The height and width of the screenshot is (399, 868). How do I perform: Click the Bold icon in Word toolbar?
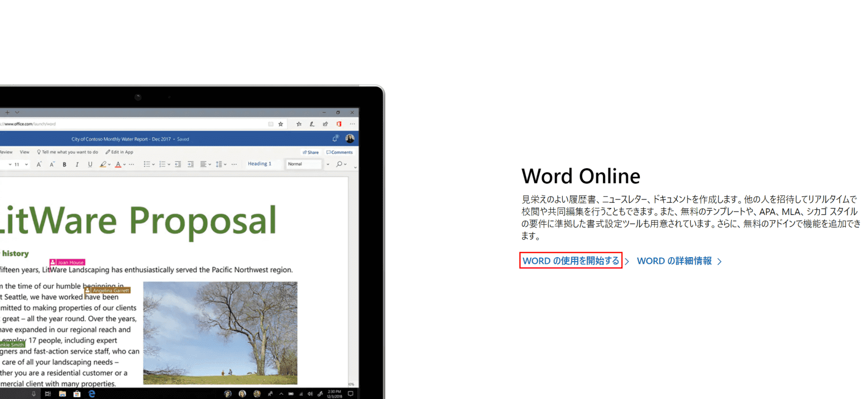click(x=65, y=164)
